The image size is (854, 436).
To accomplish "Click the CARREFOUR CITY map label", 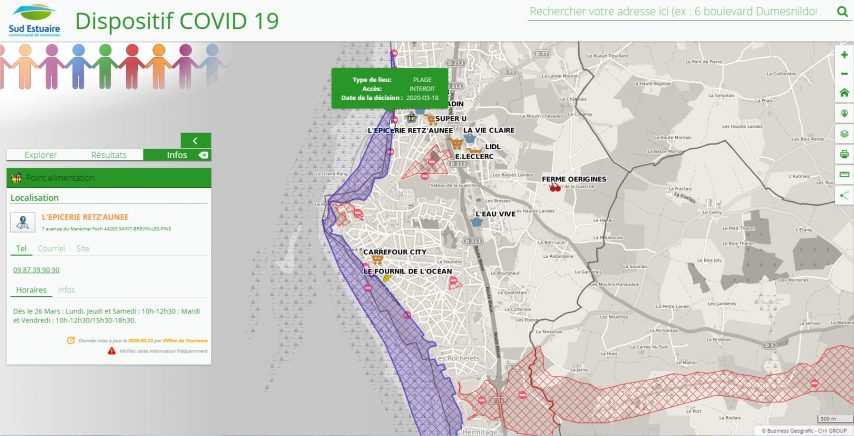I will (x=395, y=252).
